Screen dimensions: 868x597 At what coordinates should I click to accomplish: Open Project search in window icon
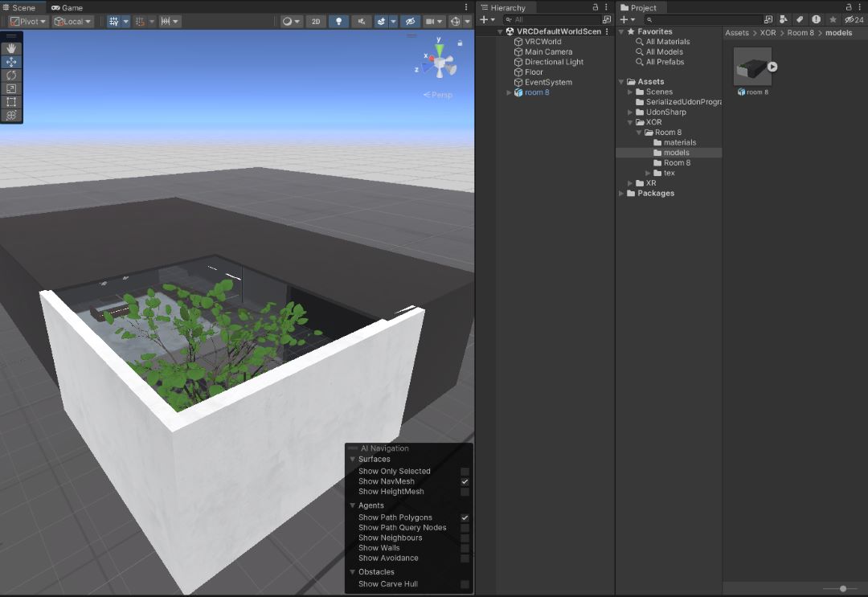pyautogui.click(x=768, y=19)
